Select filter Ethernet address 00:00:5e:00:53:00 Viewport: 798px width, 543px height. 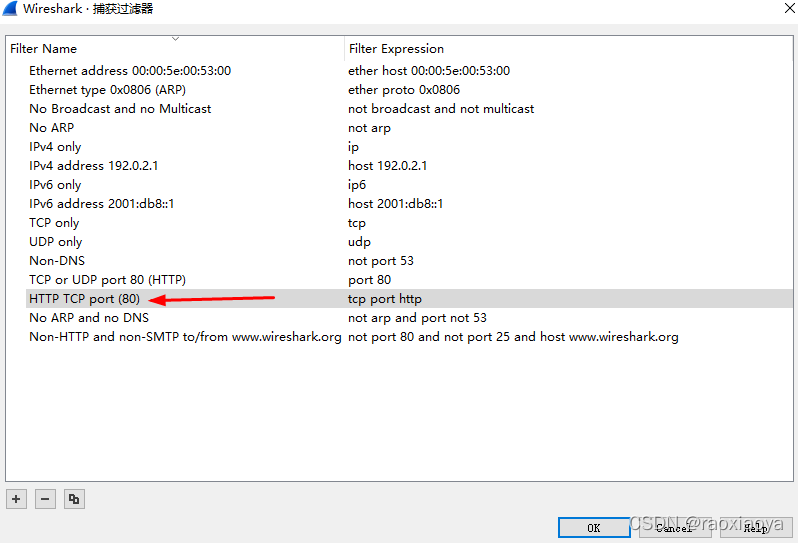(x=130, y=71)
